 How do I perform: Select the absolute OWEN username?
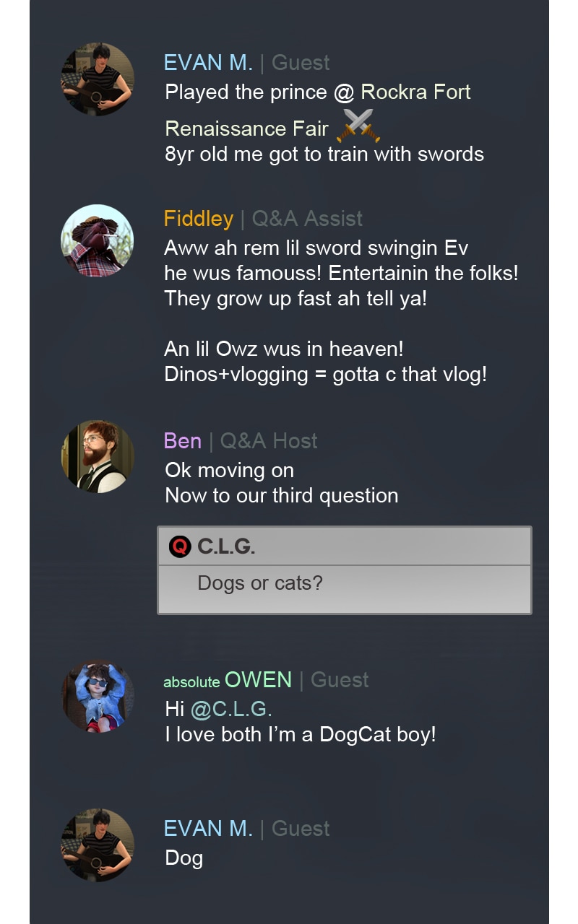(x=228, y=680)
